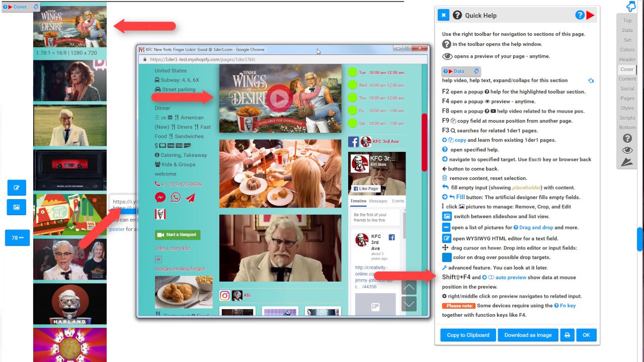This screenshot has width=644, height=362.
Task: Switch to Timeline tab in Facebook widget
Action: pyautogui.click(x=358, y=201)
